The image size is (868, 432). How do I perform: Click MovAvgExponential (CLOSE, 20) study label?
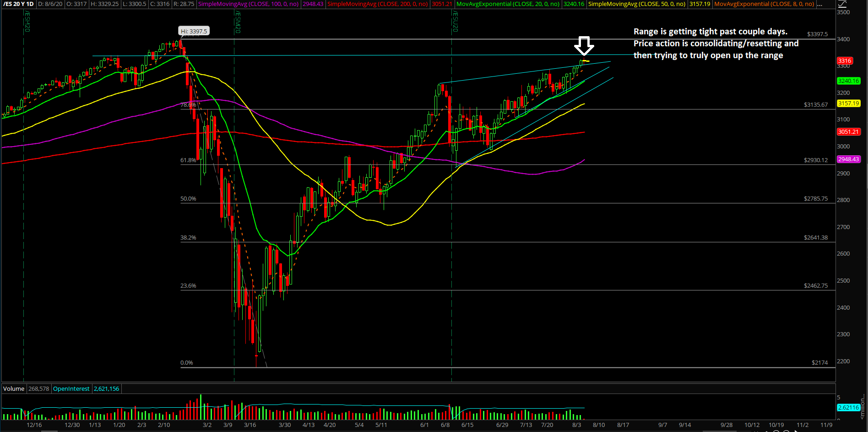click(508, 4)
